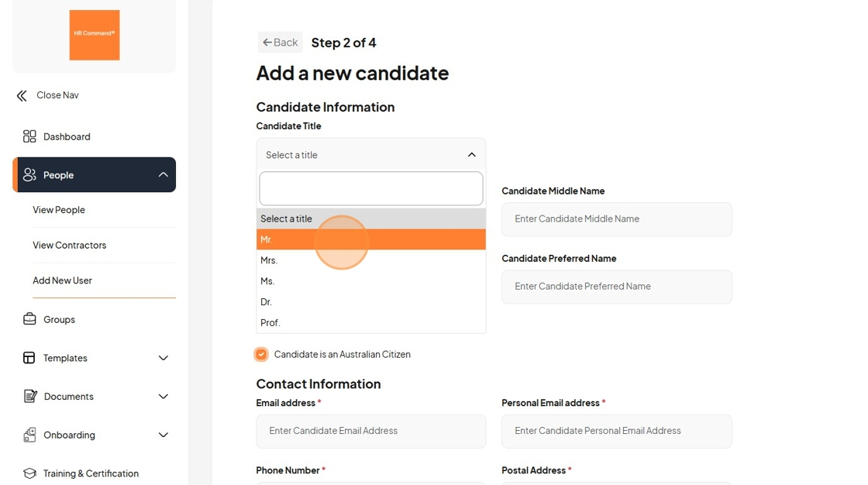Click the Candidate Middle Name field
868x485 pixels.
click(x=617, y=219)
